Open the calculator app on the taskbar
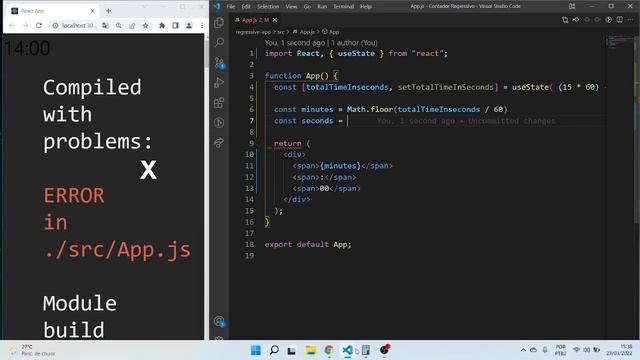Screen dimensions: 640x360 pos(366,350)
